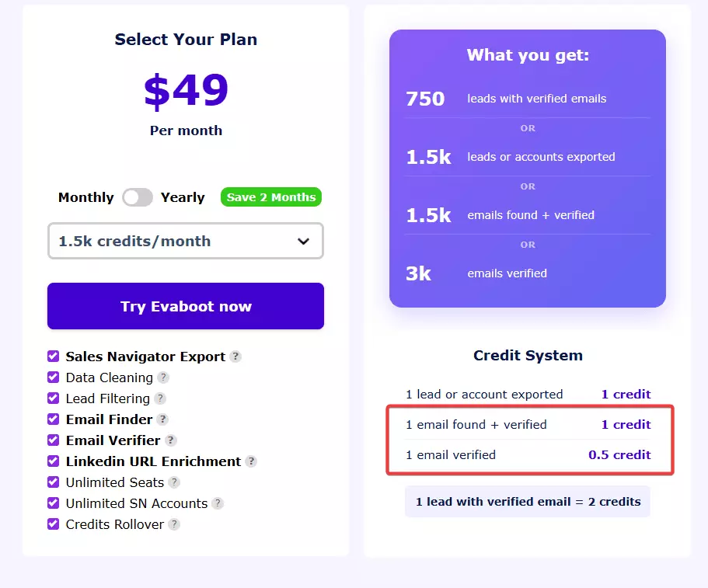The width and height of the screenshot is (708, 588).
Task: Open help tooltip for Lead Filtering
Action: (x=161, y=399)
